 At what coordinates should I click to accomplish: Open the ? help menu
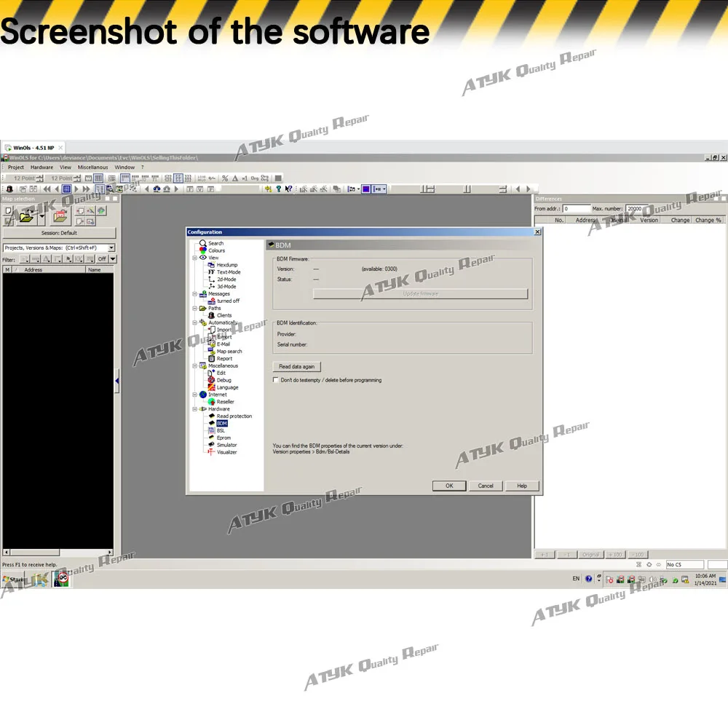click(x=143, y=167)
